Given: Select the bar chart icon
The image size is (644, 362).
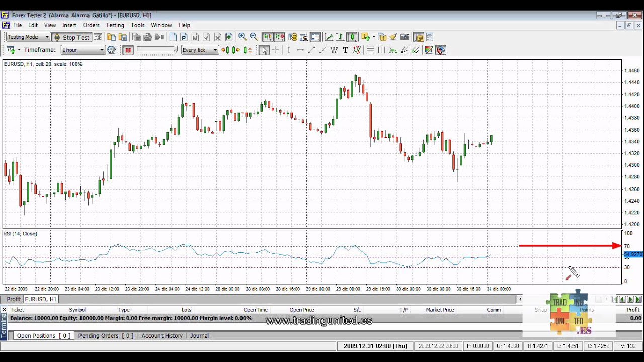Looking at the screenshot, I should pos(340,37).
